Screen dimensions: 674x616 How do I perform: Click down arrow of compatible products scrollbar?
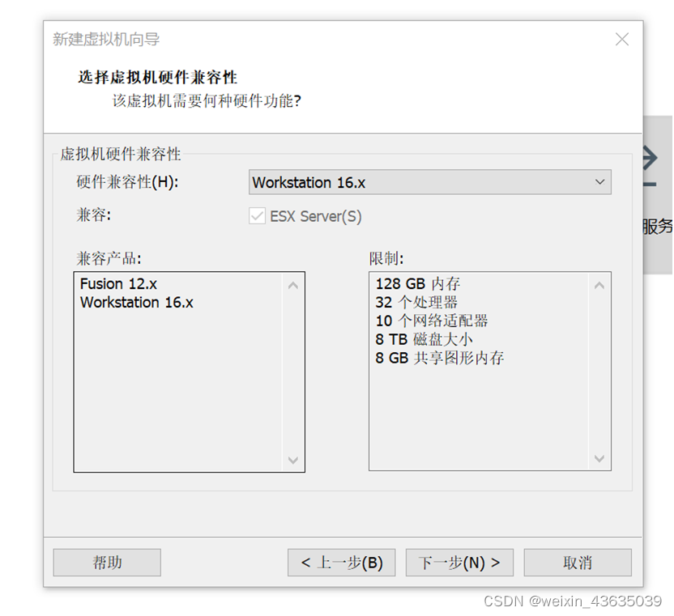[x=293, y=460]
